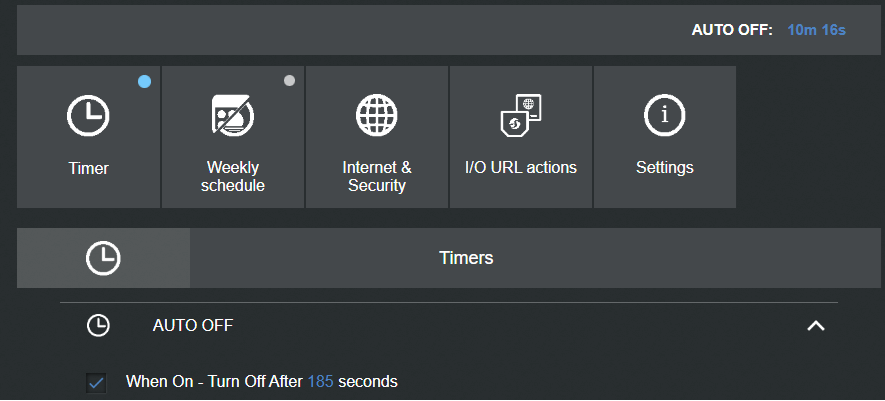Click the Settings info icon
885x401 pixels.
(x=664, y=115)
